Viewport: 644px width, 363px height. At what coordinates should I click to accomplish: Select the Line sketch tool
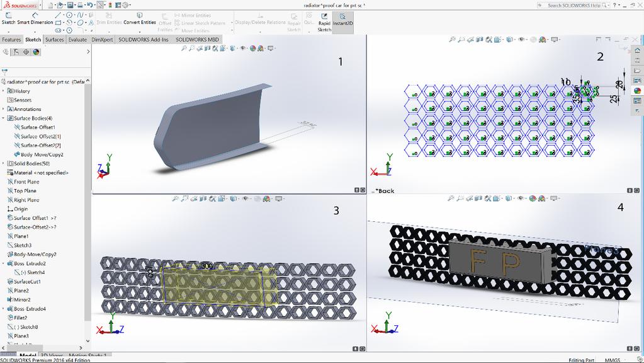pyautogui.click(x=58, y=14)
